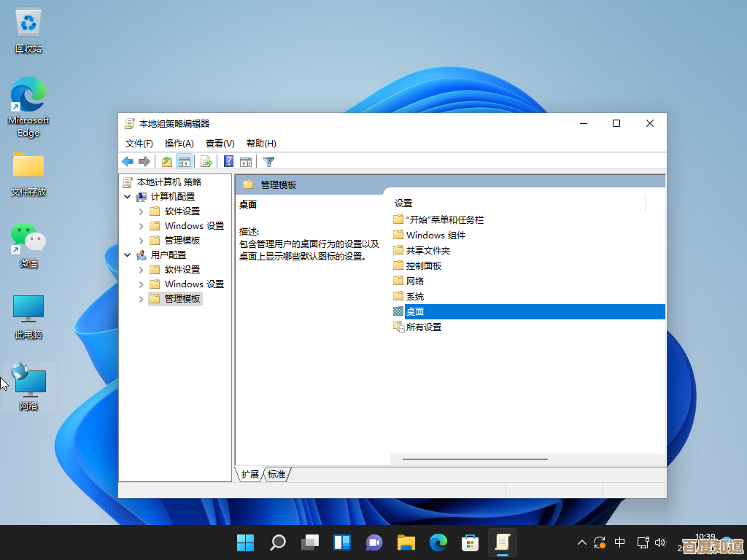Open the 操作(A) menu
747x560 pixels.
179,143
